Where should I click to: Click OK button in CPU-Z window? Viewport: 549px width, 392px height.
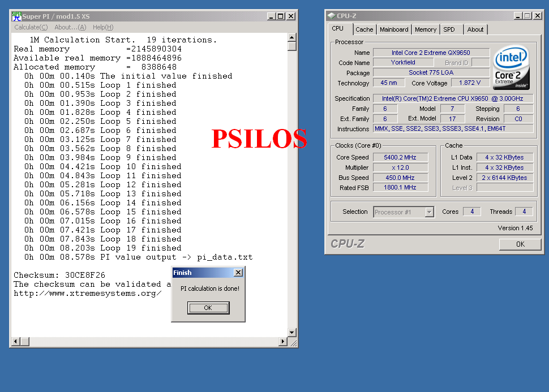[520, 244]
